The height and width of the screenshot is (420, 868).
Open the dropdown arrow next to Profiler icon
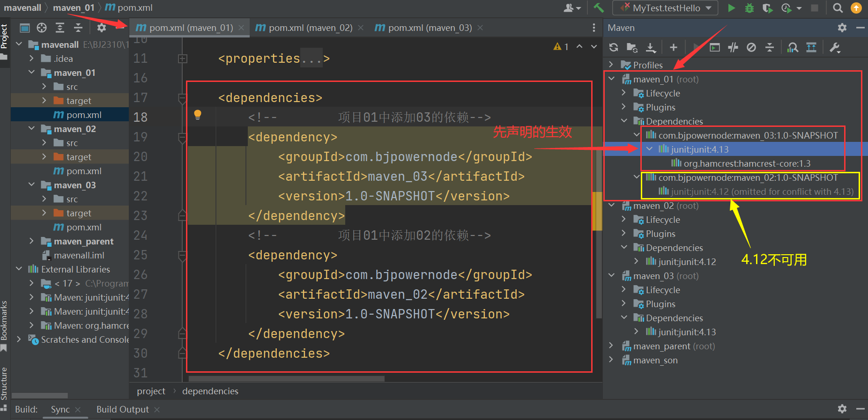tap(799, 8)
